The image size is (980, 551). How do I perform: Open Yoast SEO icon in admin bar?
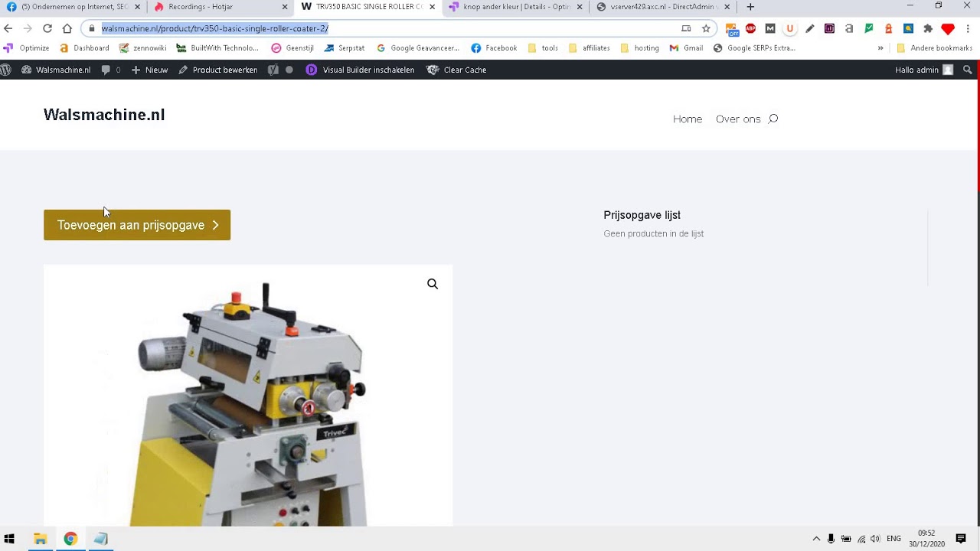point(273,70)
